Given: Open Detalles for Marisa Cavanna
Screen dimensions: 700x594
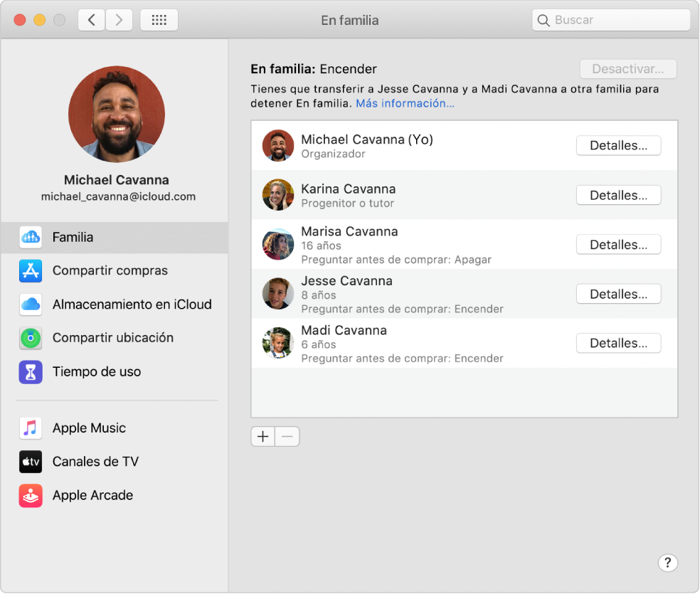Looking at the screenshot, I should coord(618,245).
